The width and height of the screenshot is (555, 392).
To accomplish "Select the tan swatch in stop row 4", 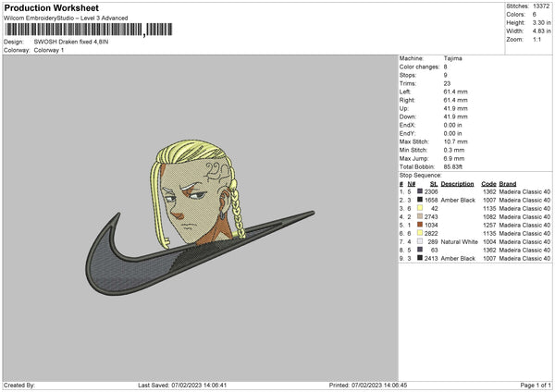I will (x=420, y=216).
